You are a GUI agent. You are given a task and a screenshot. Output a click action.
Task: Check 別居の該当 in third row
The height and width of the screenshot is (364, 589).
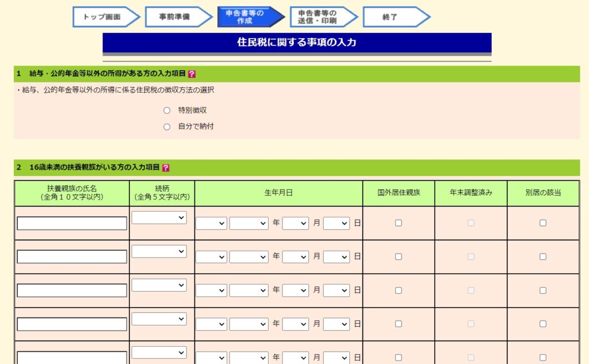click(x=543, y=290)
